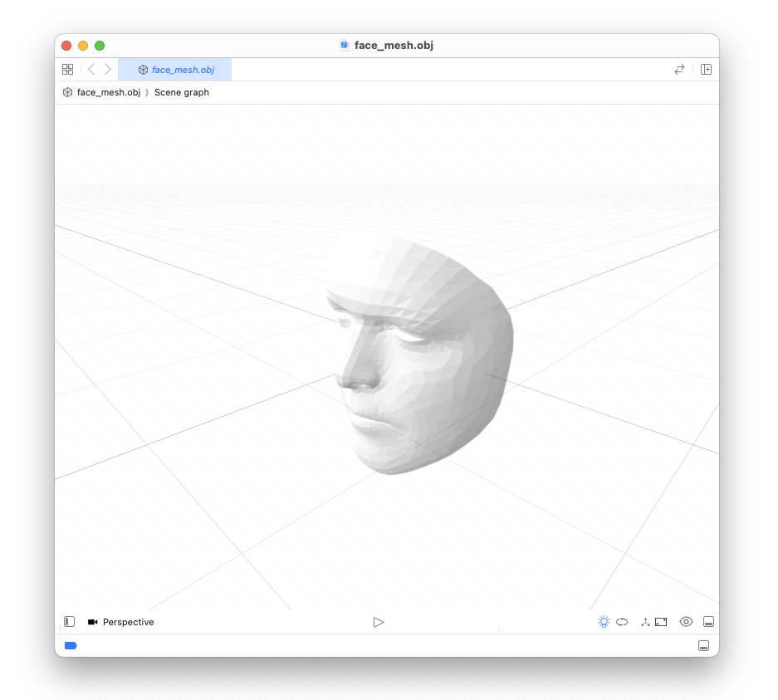The width and height of the screenshot is (778, 700).
Task: Expand Scene graph in the jump bar
Action: [181, 92]
